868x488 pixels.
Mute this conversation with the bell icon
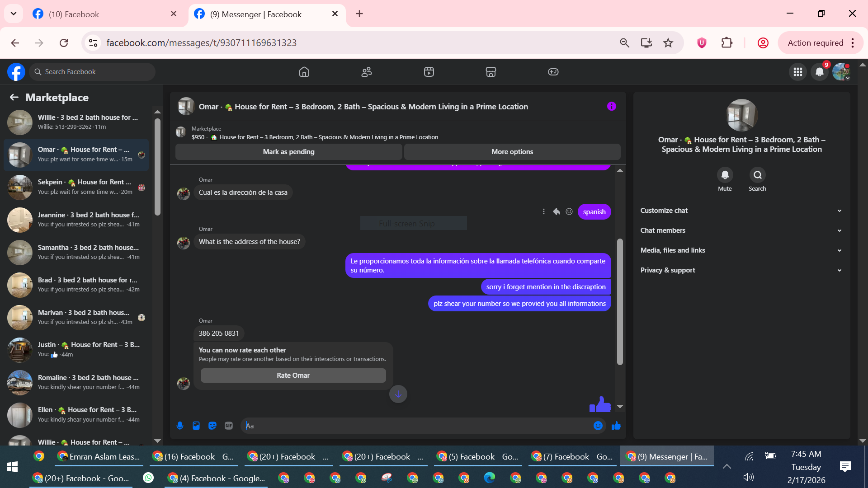pyautogui.click(x=725, y=175)
